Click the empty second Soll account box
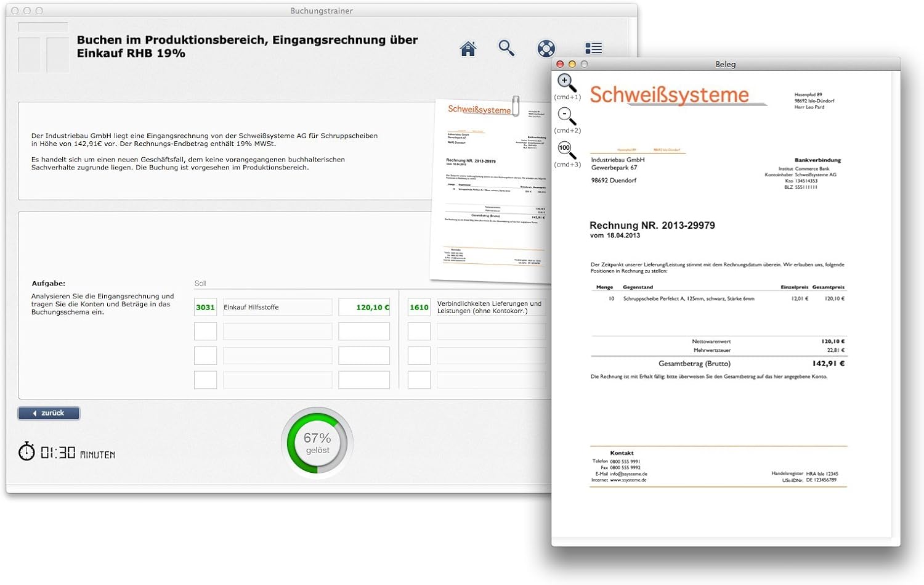Image resolution: width=924 pixels, height=585 pixels. click(205, 331)
